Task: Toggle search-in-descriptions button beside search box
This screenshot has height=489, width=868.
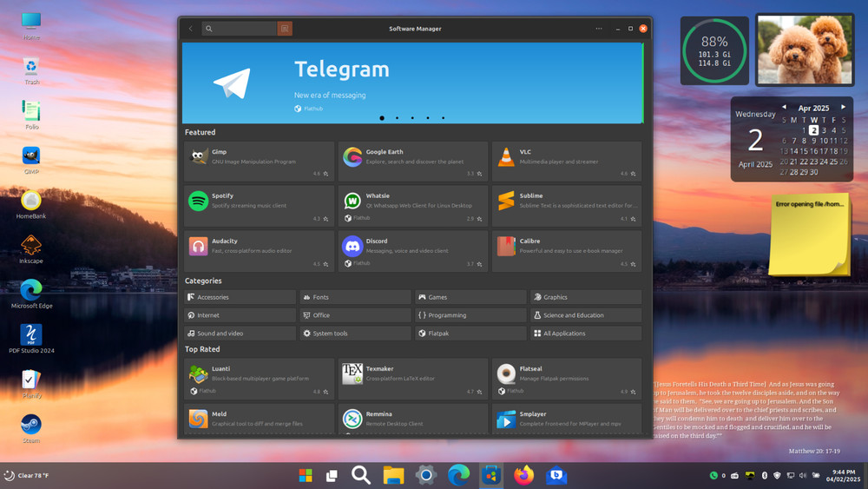Action: pos(284,29)
